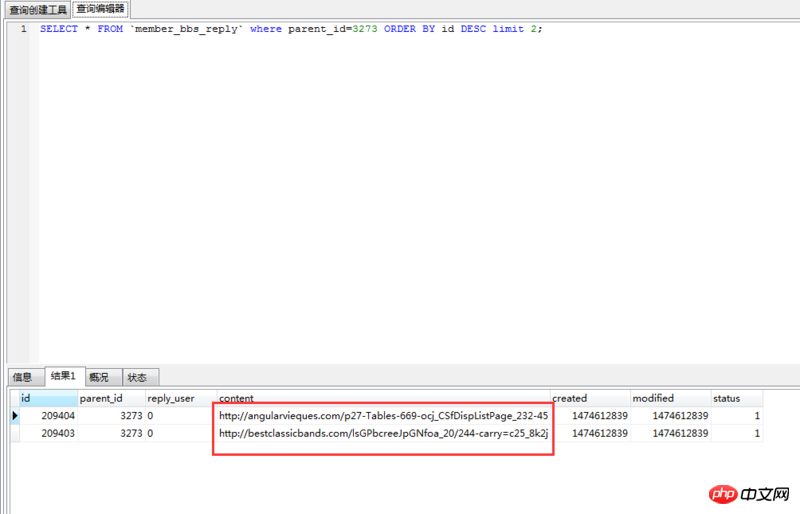Click the bestclassicbands.com content cell
The image size is (800, 514).
tap(383, 433)
